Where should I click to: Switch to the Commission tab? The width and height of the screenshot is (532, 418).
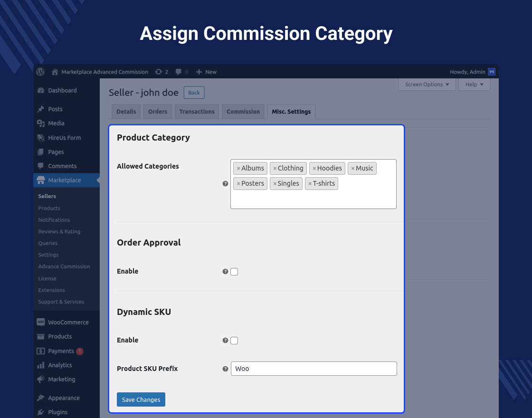coord(243,111)
